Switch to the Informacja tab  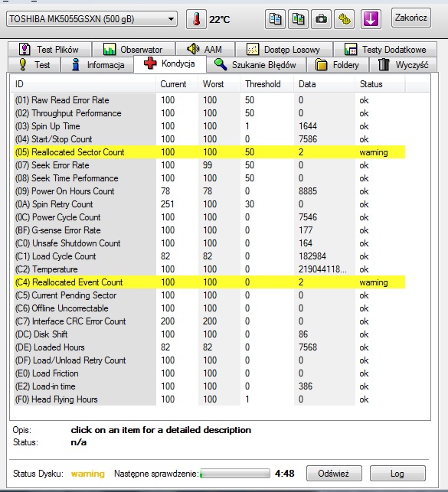point(97,64)
